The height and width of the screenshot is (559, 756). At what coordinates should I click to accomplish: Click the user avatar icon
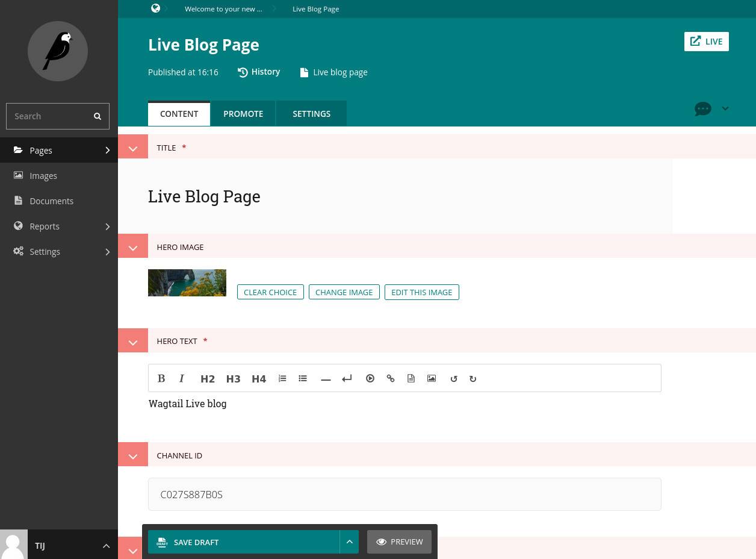[x=13, y=545]
